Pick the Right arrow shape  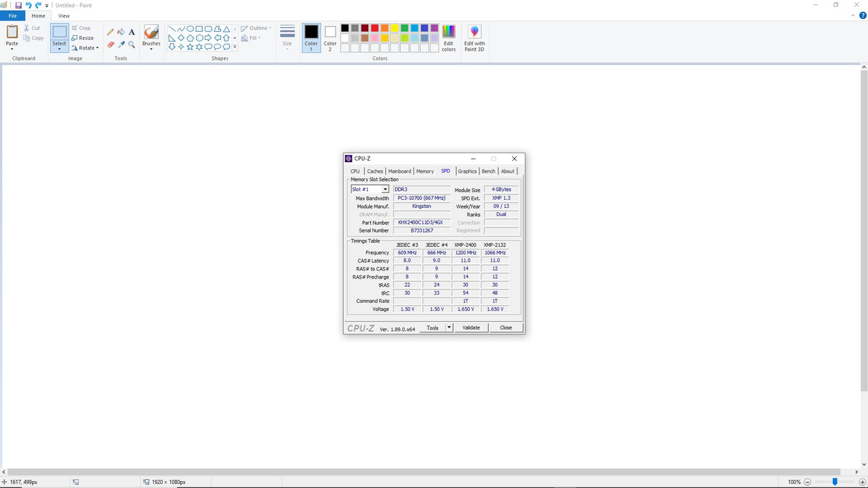tap(208, 38)
